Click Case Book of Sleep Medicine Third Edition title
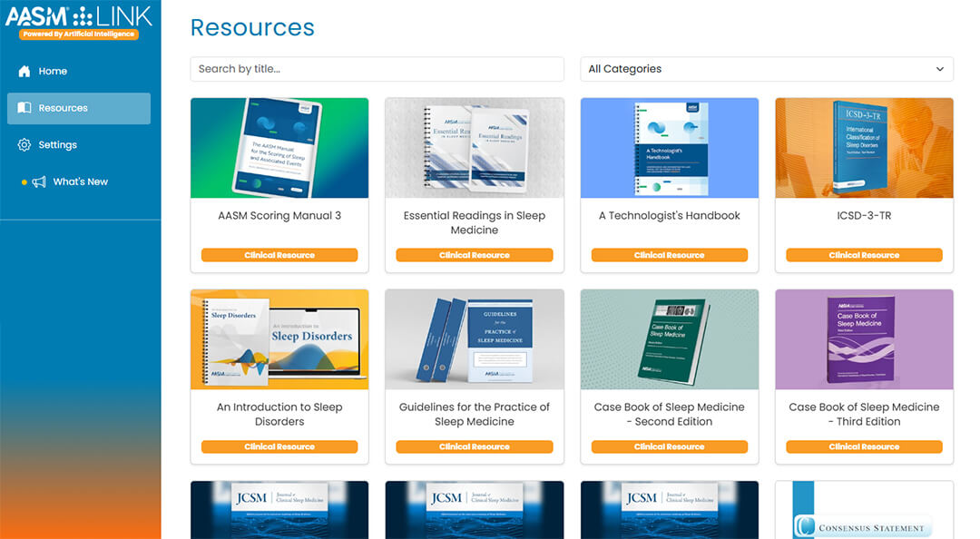980x539 pixels. 865,414
